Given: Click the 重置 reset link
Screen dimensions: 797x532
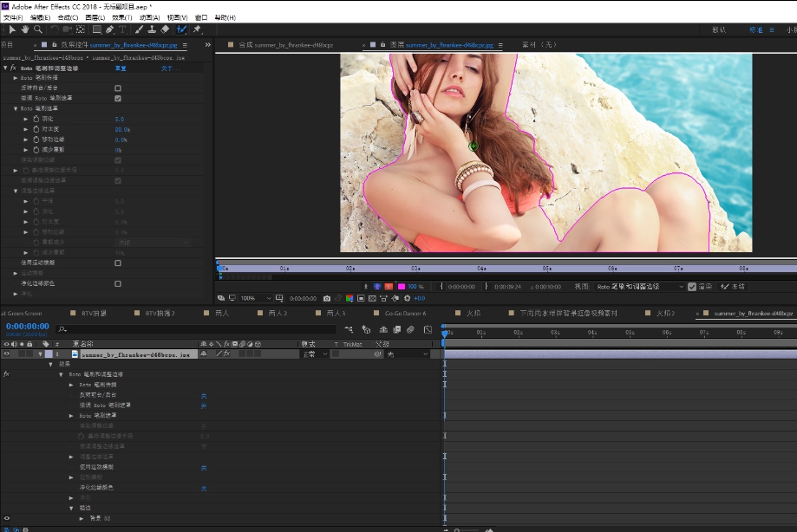Looking at the screenshot, I should (121, 68).
